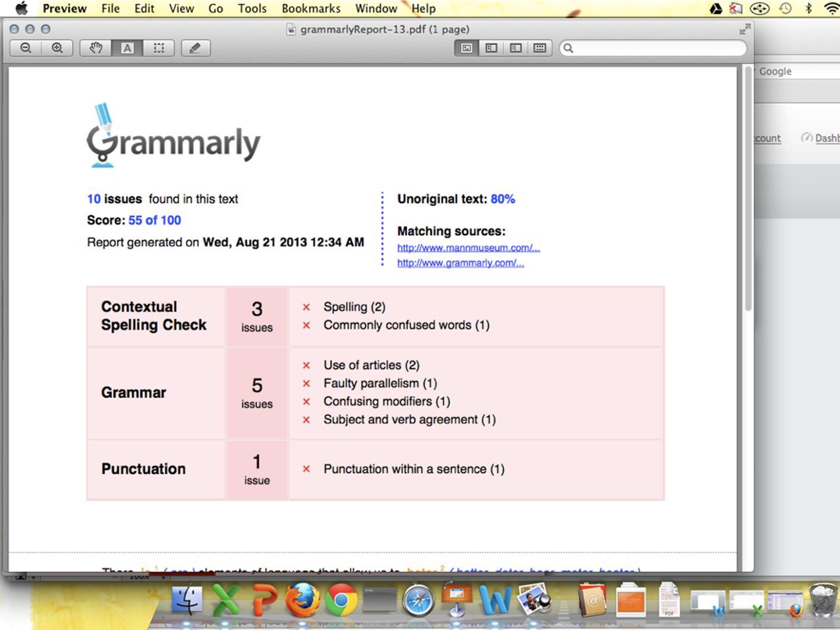This screenshot has height=630, width=840.
Task: Click the '10 issues' count text
Action: point(114,199)
